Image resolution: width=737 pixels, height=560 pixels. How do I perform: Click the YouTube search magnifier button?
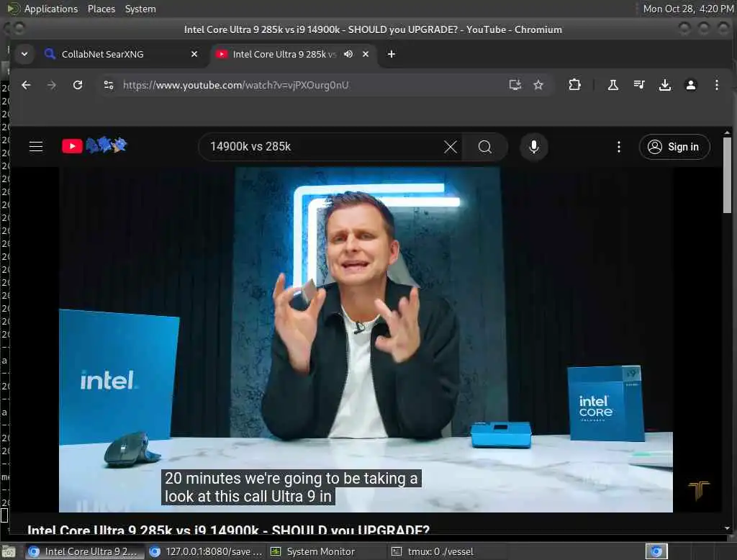[x=484, y=147]
